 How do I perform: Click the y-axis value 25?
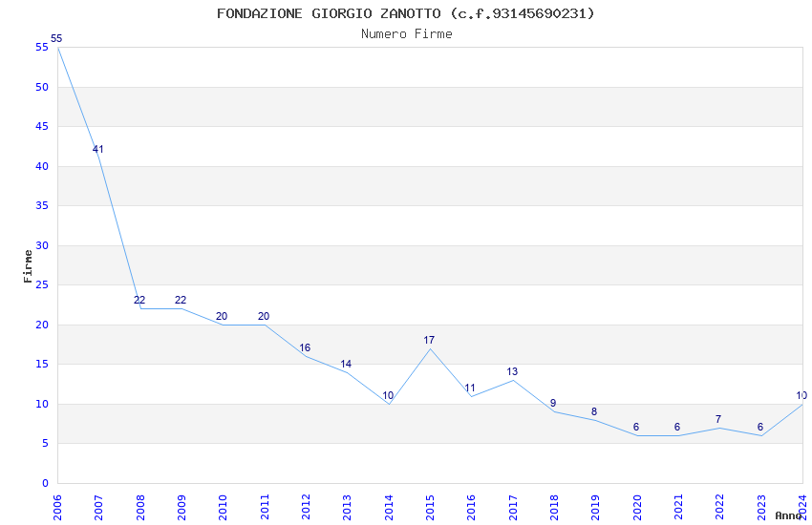(42, 284)
